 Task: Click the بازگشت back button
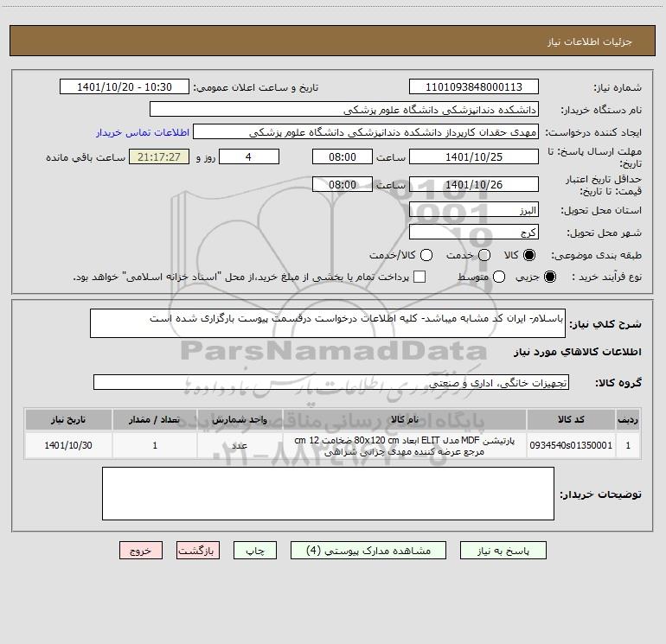pos(198,550)
